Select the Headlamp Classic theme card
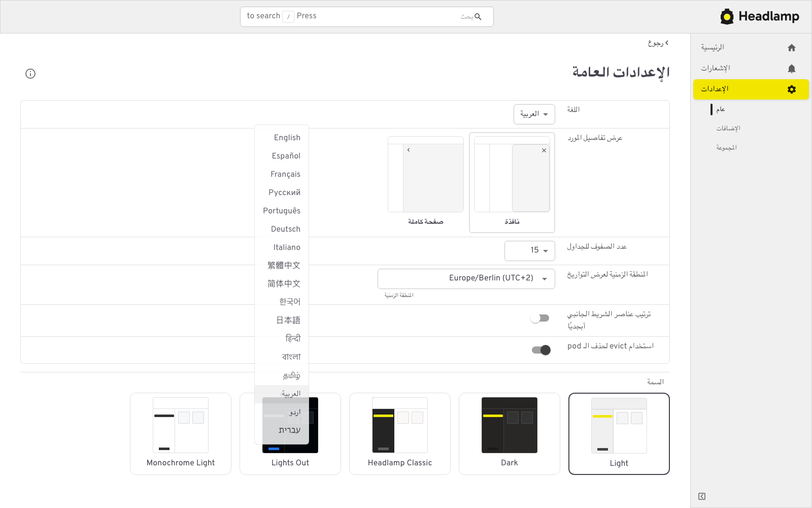 (400, 434)
